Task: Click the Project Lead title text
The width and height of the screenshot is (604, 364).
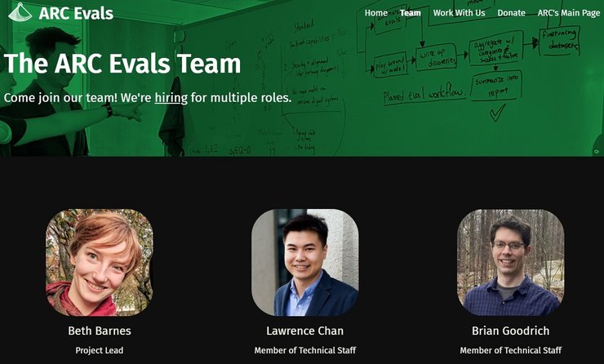Action: pos(100,350)
